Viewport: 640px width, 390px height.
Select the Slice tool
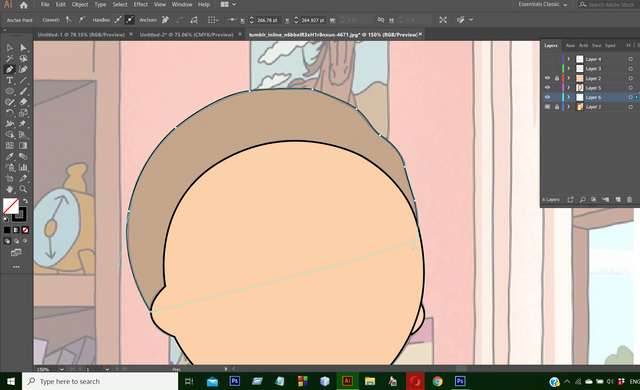(x=23, y=178)
